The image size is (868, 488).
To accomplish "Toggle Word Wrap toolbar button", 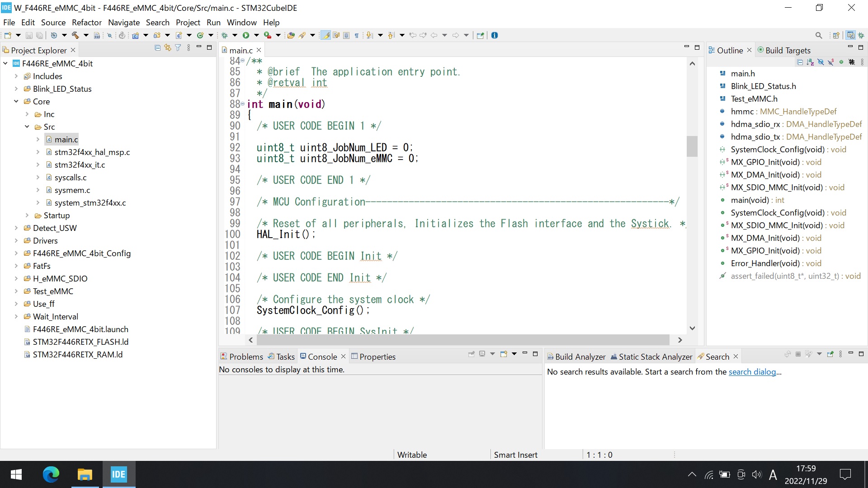I will coord(336,35).
